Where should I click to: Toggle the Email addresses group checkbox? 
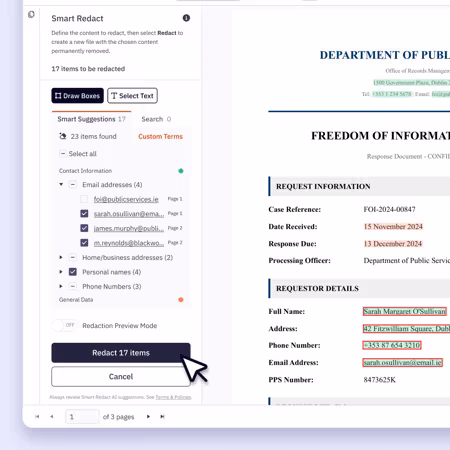pyautogui.click(x=73, y=184)
